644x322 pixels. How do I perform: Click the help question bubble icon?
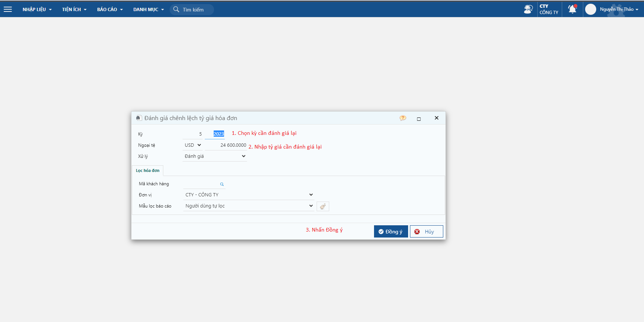pyautogui.click(x=403, y=118)
